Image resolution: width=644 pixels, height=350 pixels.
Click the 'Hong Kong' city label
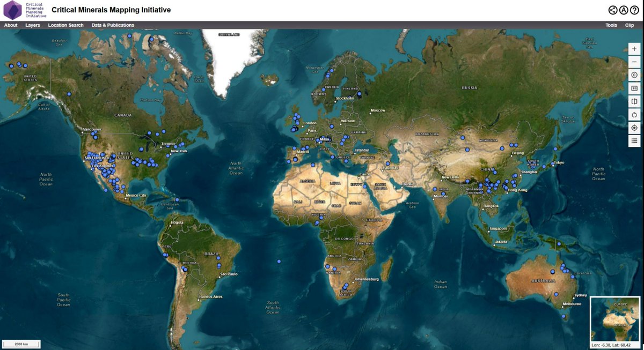(518, 190)
